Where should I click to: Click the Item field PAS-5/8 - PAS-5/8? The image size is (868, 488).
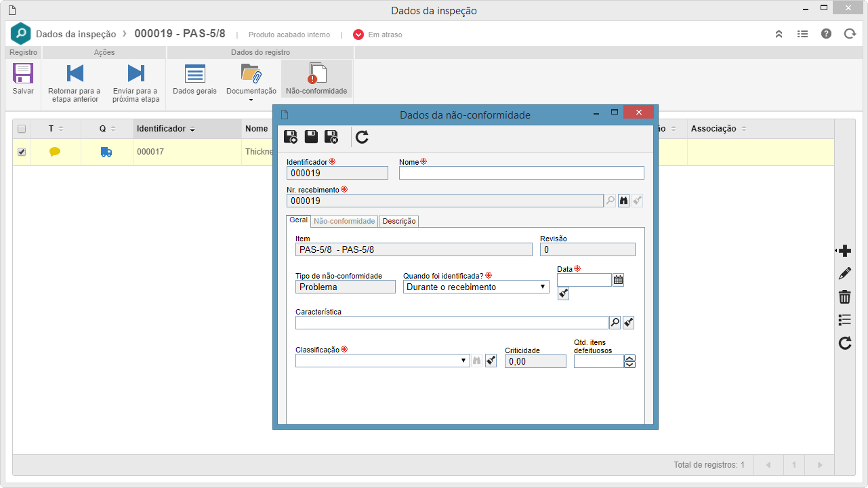[414, 249]
